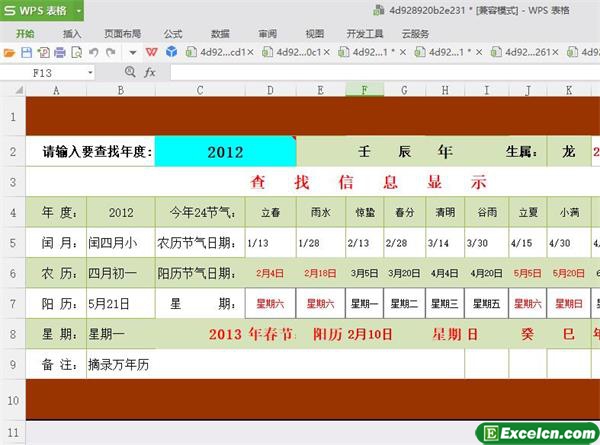Viewport: 600px width, 445px height.
Task: Click the 小满 solar term cell
Action: coord(569,212)
